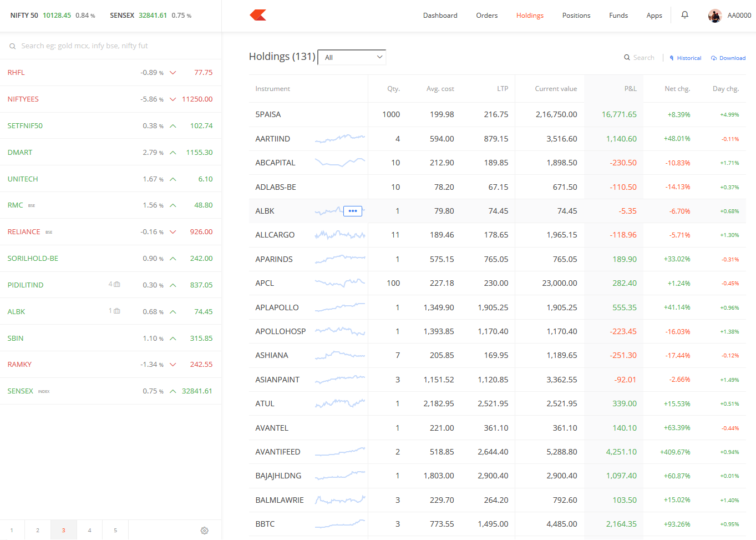Click the Historical pin icon
The height and width of the screenshot is (540, 756).
pyautogui.click(x=672, y=58)
